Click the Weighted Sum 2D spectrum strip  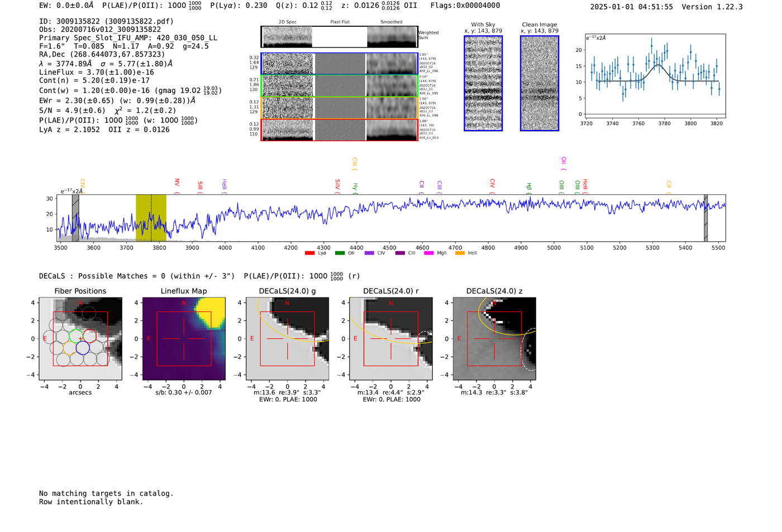(x=340, y=36)
